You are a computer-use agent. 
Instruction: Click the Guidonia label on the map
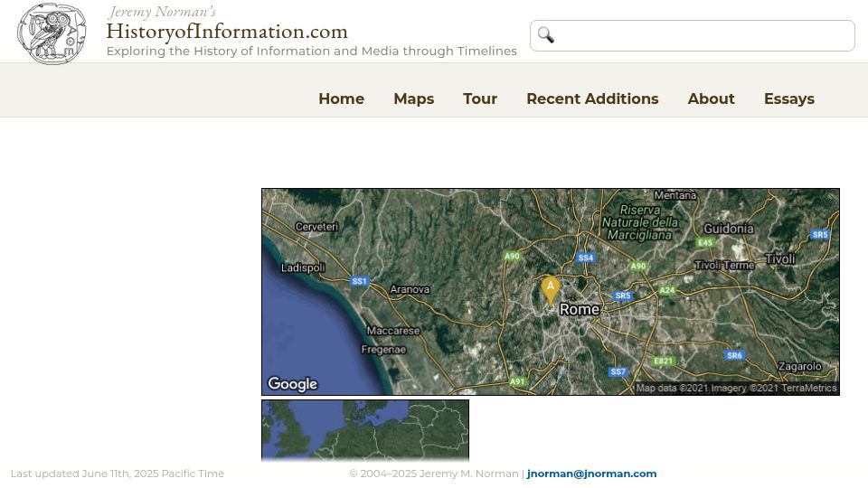pos(729,229)
